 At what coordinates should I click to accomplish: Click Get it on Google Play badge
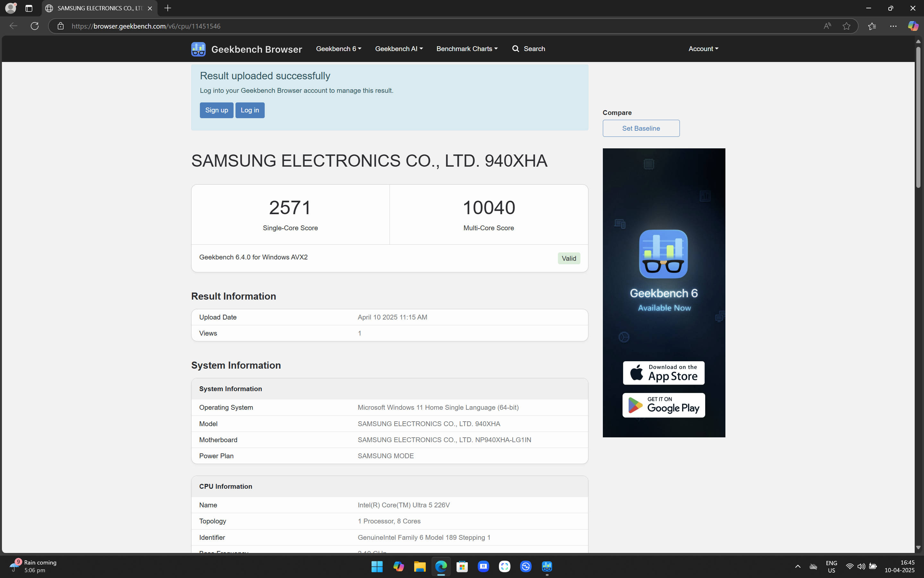point(663,405)
